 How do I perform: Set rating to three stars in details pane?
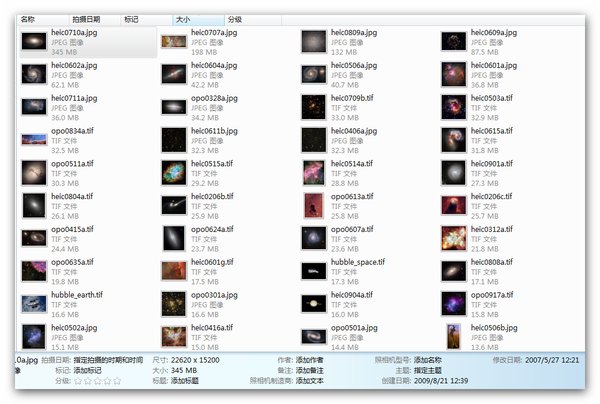click(98, 381)
